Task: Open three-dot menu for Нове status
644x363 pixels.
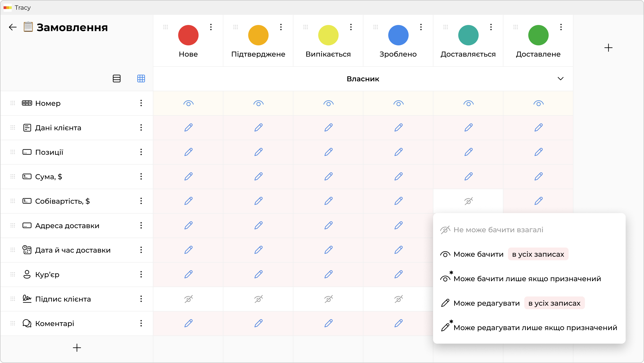Action: tap(211, 27)
